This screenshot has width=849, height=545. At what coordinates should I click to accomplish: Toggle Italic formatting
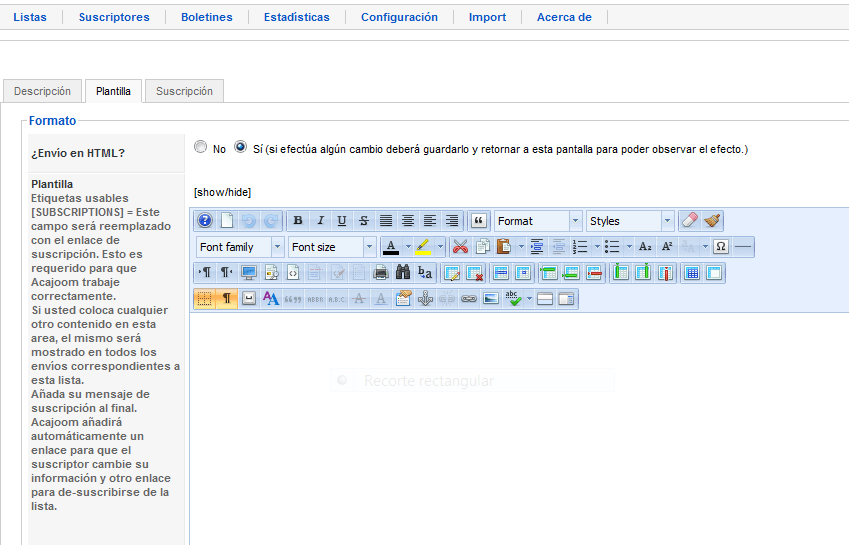click(320, 221)
